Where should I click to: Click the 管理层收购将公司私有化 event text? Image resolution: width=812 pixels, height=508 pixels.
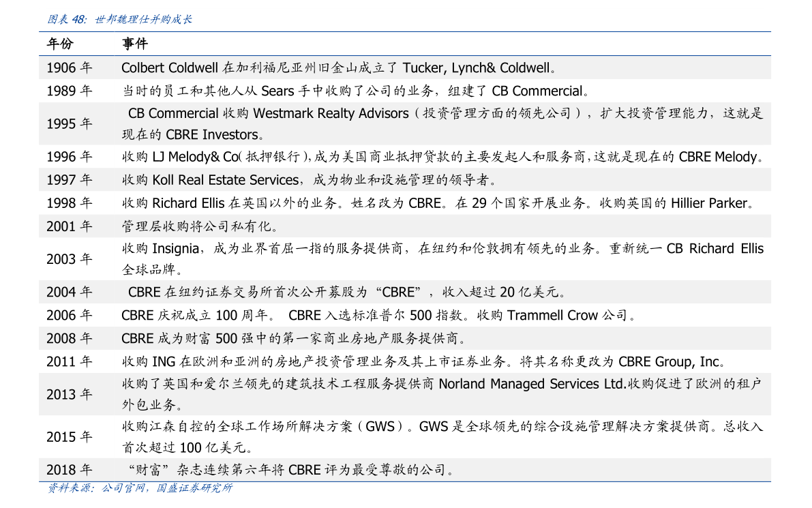(200, 226)
